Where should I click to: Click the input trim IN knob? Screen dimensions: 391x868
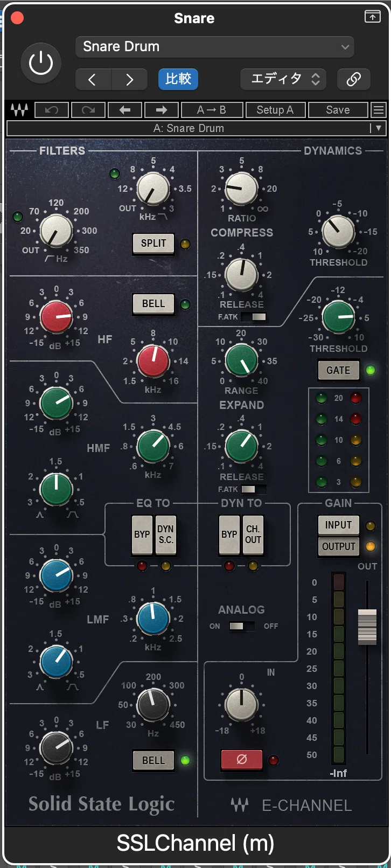[241, 704]
